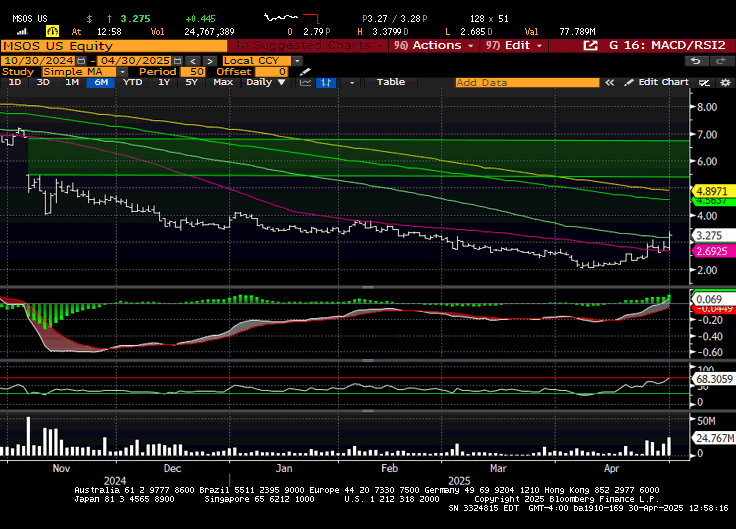Image resolution: width=736 pixels, height=529 pixels.
Task: Click the MSOS US Equity security field
Action: click(x=114, y=46)
